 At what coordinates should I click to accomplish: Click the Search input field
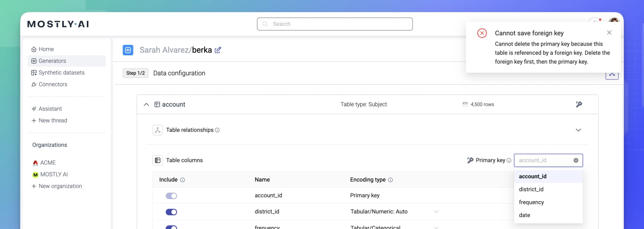point(335,24)
